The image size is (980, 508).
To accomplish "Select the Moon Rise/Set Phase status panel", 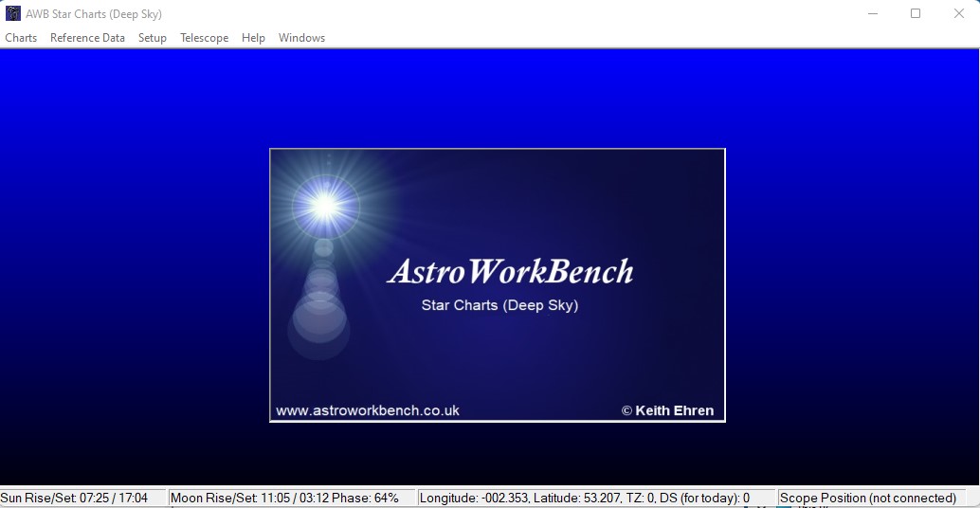I will [x=284, y=498].
